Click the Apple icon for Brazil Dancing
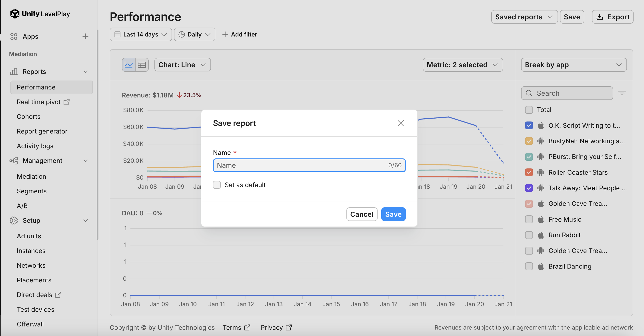644x336 pixels. (x=541, y=266)
